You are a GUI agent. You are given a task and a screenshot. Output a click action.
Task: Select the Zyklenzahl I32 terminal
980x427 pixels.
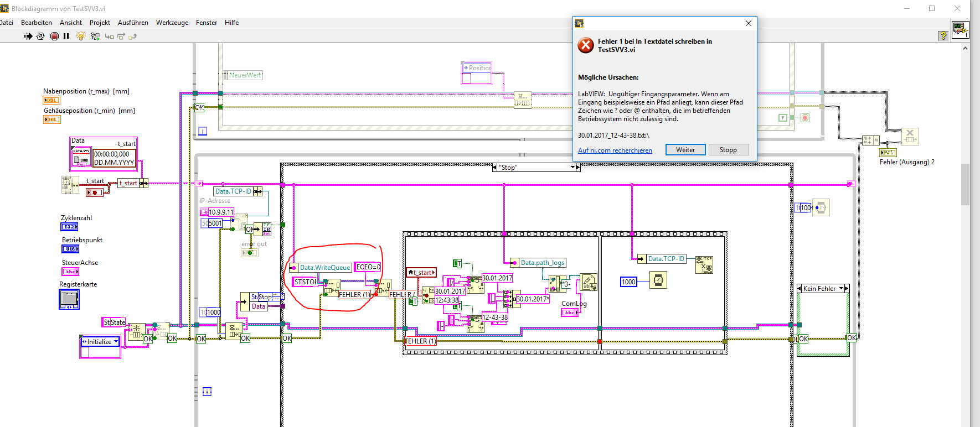click(x=69, y=227)
